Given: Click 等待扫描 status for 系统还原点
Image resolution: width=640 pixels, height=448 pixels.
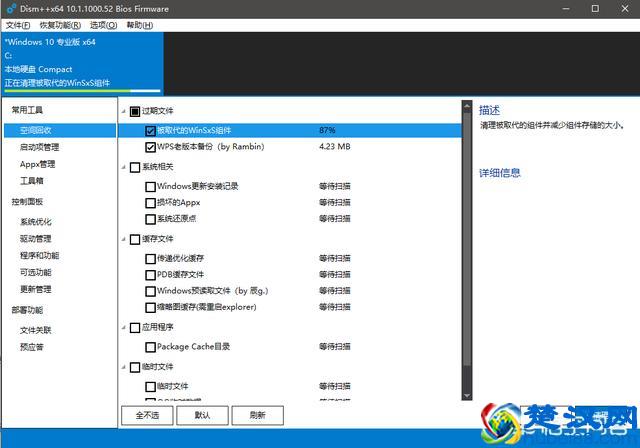Looking at the screenshot, I should point(335,219).
